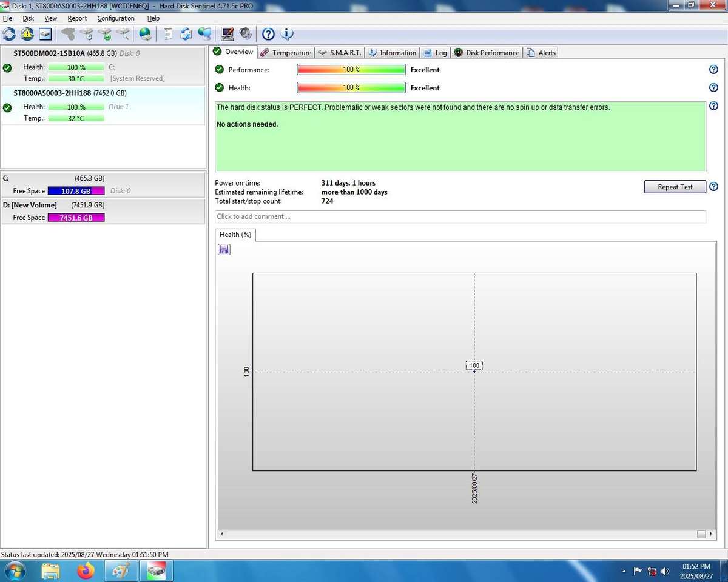Open Firefox from the Windows taskbar
The image size is (728, 582).
[86, 570]
